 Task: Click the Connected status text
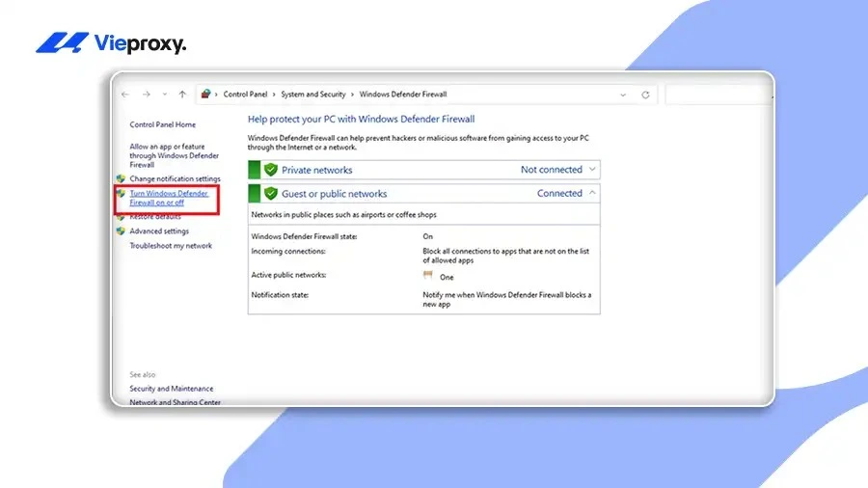(559, 193)
